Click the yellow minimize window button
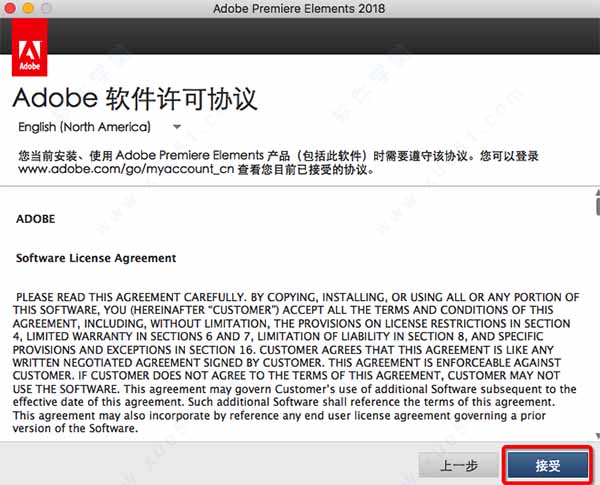This screenshot has width=600, height=485. tap(28, 8)
